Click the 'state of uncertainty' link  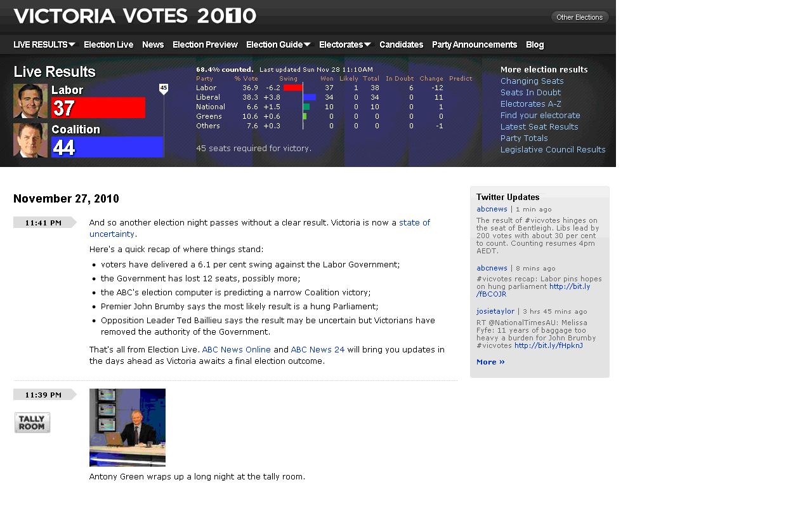[x=414, y=223]
